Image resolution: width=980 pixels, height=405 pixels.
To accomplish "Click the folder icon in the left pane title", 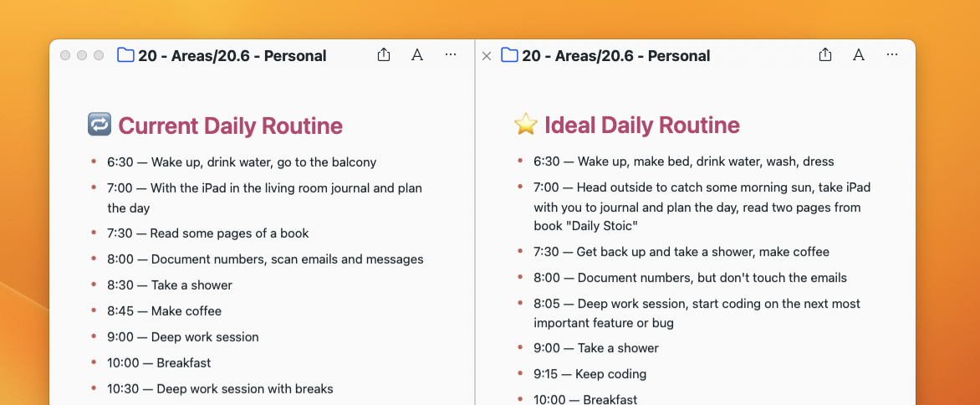I will tap(125, 55).
